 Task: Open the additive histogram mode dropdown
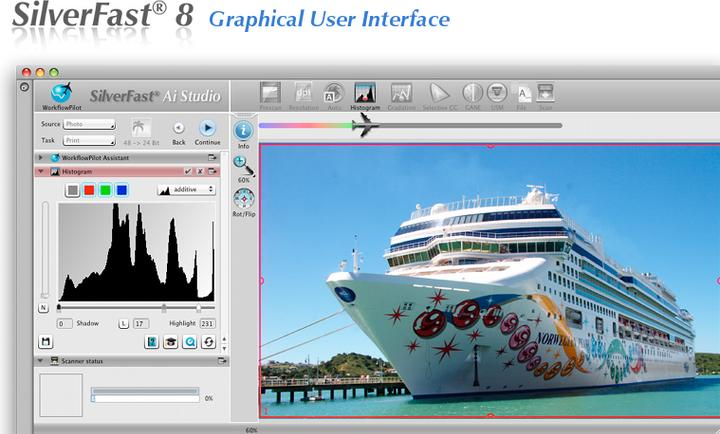point(186,189)
